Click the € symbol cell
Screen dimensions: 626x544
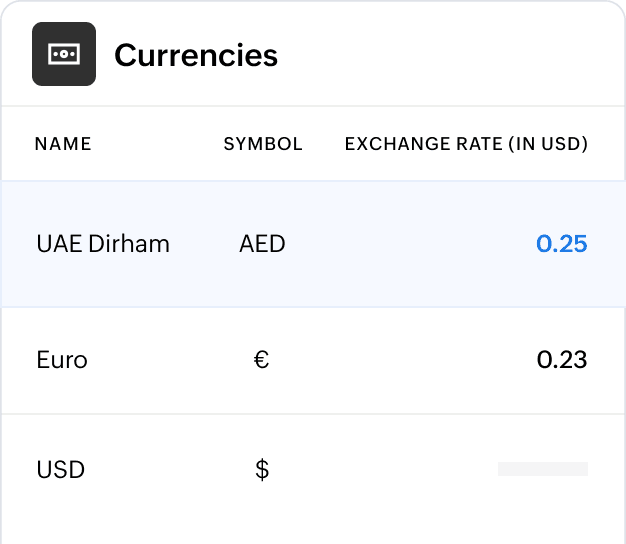[262, 360]
